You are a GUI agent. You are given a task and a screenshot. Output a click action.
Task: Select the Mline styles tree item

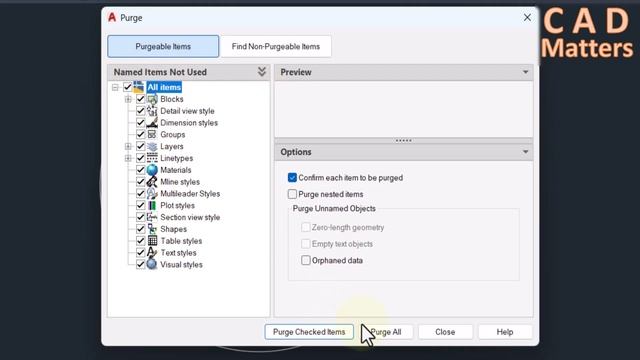click(x=180, y=182)
